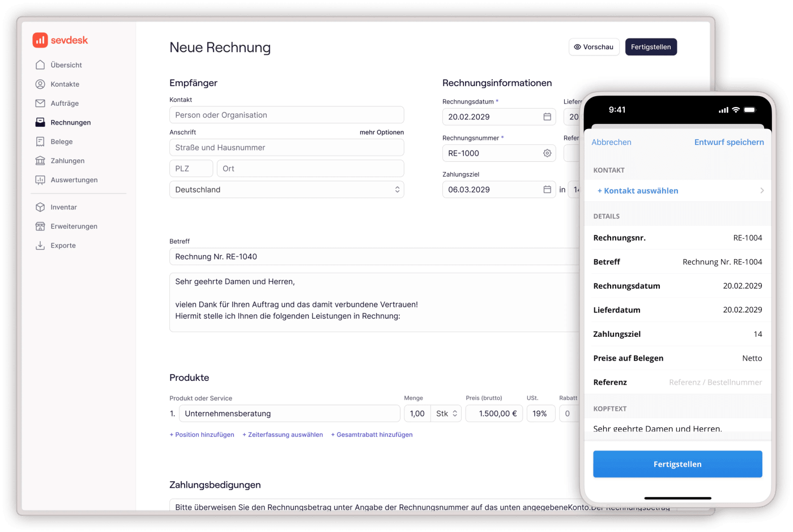The image size is (793, 532).
Task: Click the Betreff field Rechnung Nr. RE-1040
Action: pos(375,256)
